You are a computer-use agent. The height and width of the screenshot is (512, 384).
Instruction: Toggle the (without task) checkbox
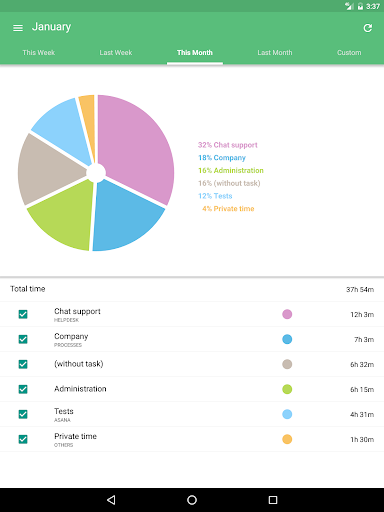[23, 364]
